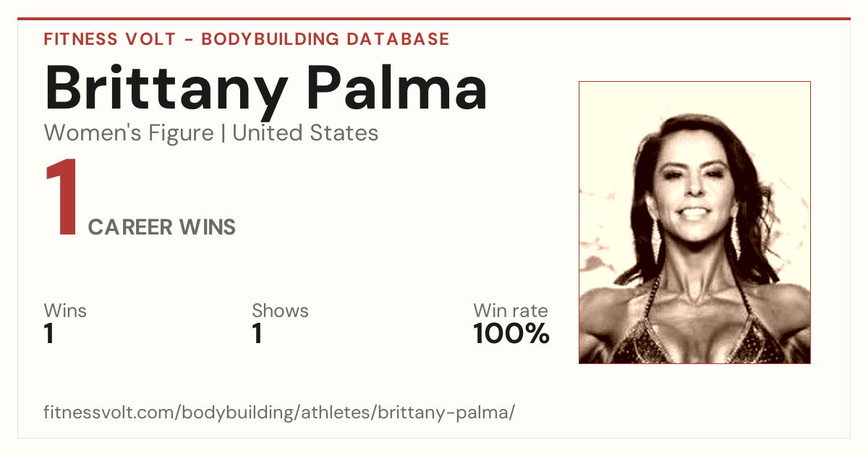Click the Wins value of 1
This screenshot has width=868, height=456.
tap(49, 334)
